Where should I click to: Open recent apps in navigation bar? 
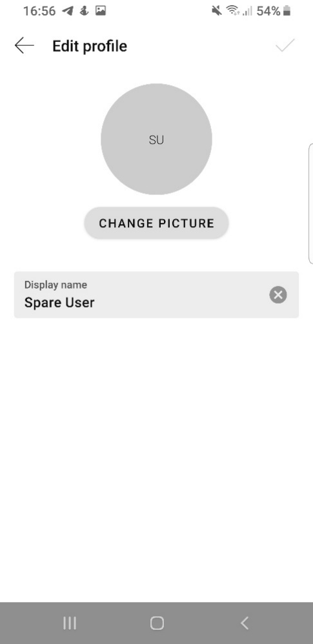[x=70, y=623]
